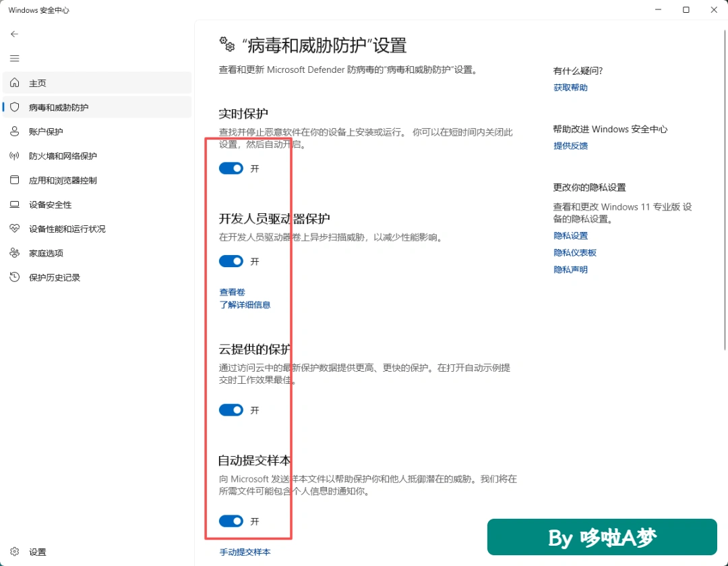The width and height of the screenshot is (728, 566).
Task: Click the home icon beside 主页
Action: 14,83
